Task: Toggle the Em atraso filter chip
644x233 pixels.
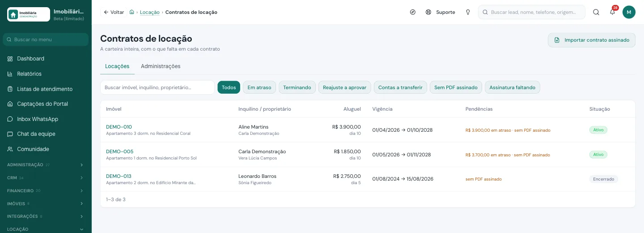Action: [259, 87]
